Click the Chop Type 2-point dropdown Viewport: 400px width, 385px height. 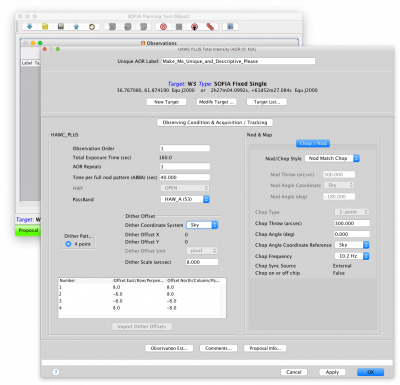[x=352, y=212]
